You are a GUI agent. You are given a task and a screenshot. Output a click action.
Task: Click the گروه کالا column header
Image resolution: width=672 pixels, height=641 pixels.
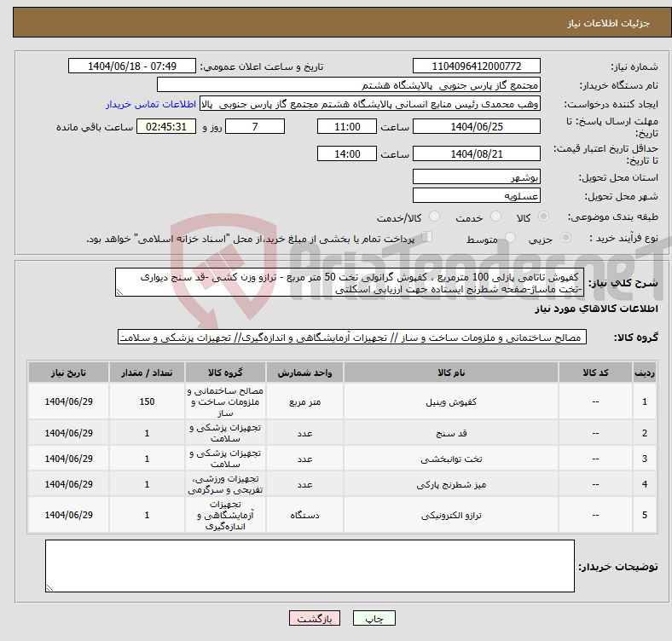coord(225,372)
